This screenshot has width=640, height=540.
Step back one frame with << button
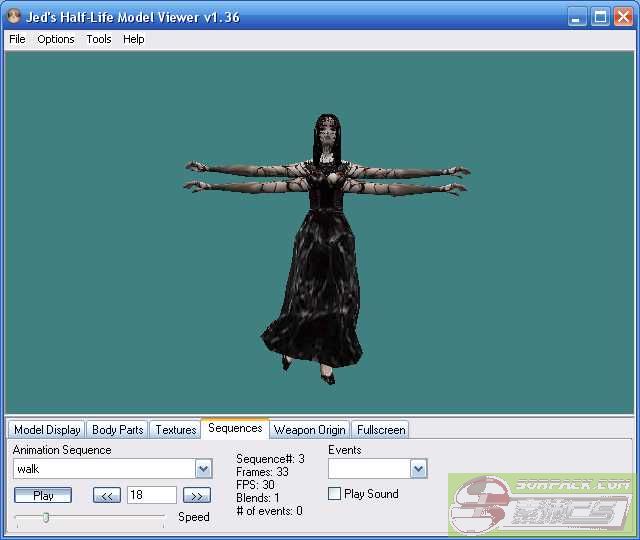(107, 496)
